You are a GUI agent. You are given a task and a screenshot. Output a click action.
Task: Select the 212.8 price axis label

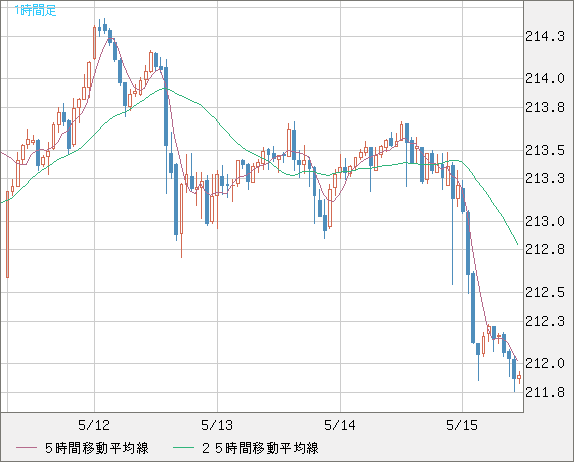click(545, 250)
